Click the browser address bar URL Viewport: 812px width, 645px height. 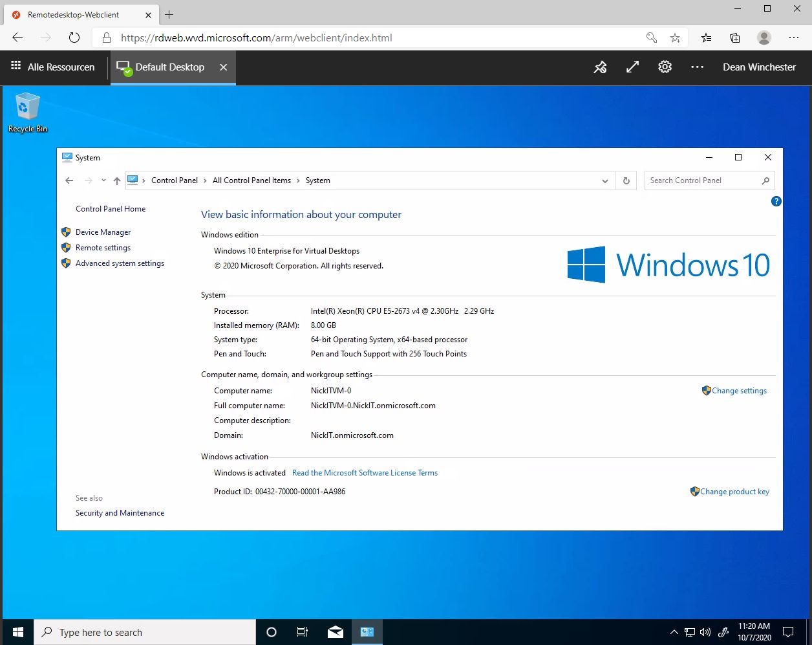click(256, 38)
